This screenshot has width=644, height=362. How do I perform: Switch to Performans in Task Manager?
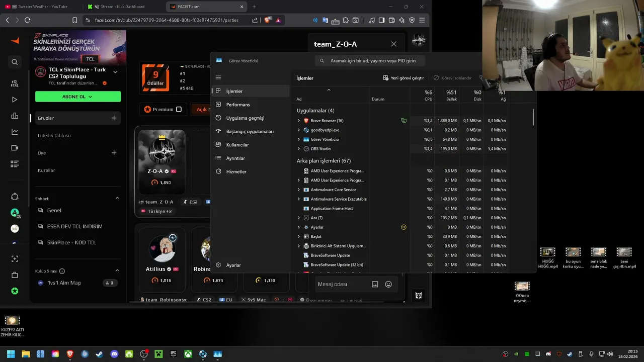[x=251, y=105]
